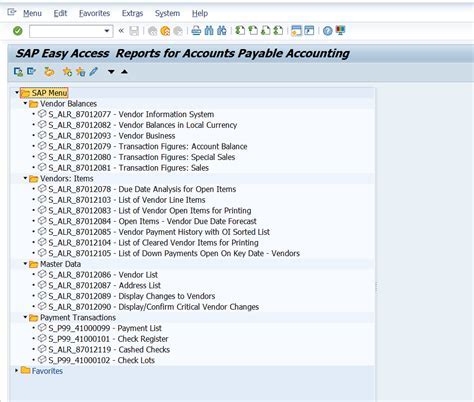Collapse the Vendor Balances folder
This screenshot has width=474, height=402.
click(25, 104)
